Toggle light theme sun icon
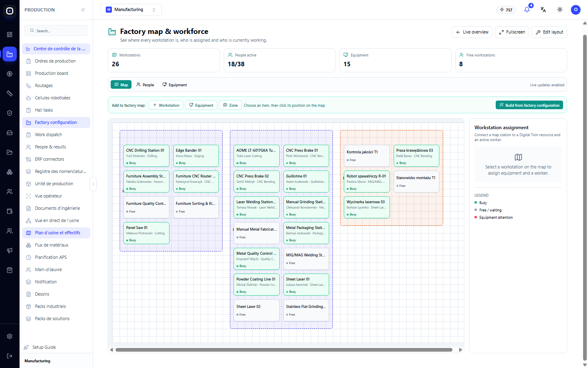The height and width of the screenshot is (368, 588). (x=560, y=9)
